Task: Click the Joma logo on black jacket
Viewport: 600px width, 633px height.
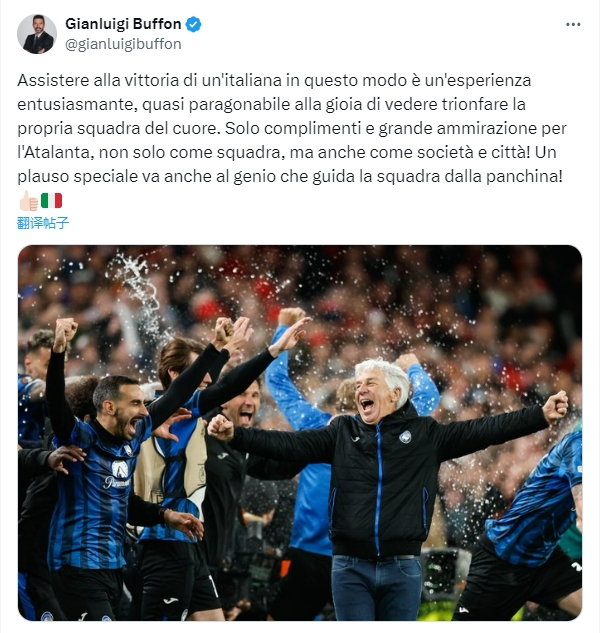Action: pos(355,439)
